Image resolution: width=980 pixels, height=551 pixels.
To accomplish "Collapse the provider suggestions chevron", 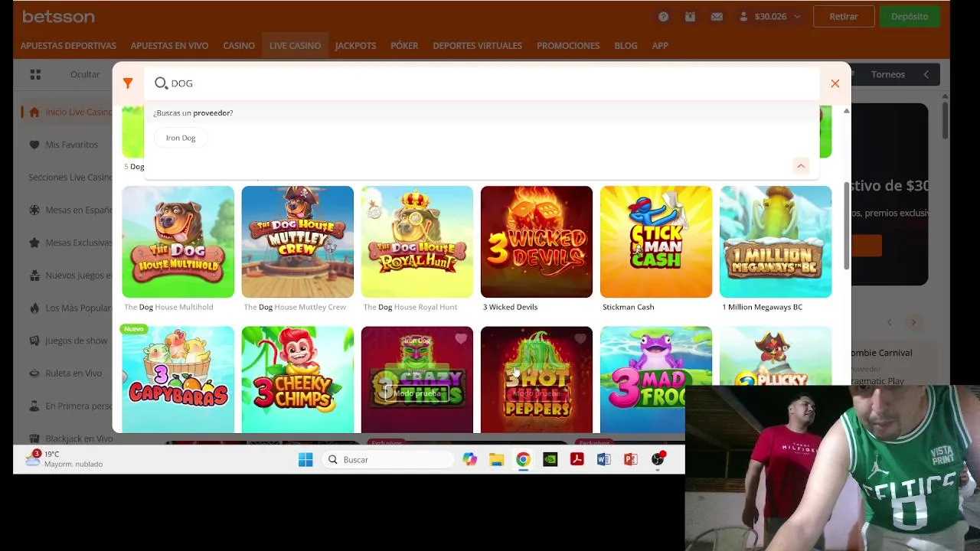I will click(801, 166).
